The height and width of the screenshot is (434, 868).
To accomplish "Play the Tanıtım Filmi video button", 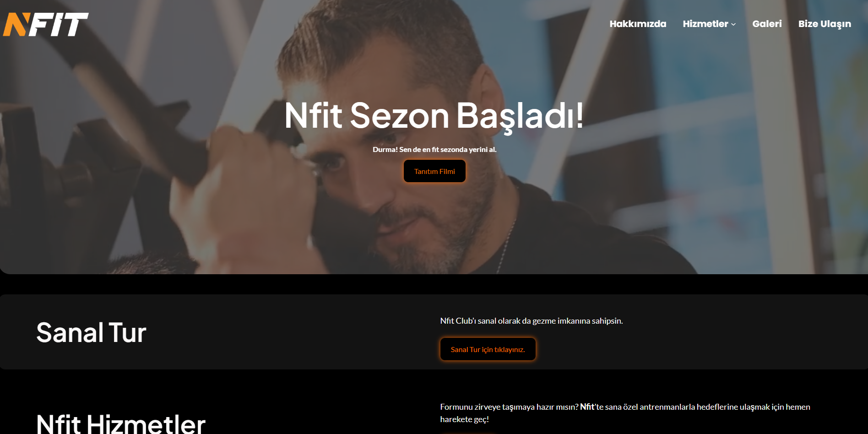I will click(x=434, y=171).
